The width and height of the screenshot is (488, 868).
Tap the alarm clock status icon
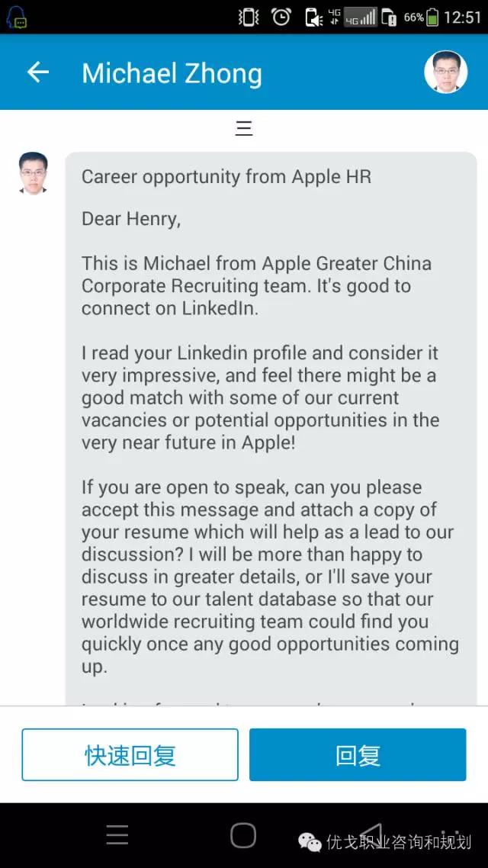281,17
